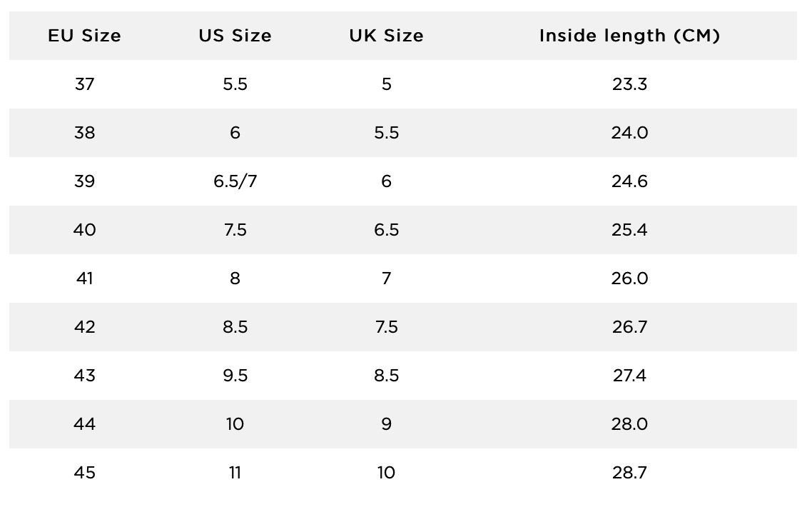The width and height of the screenshot is (812, 517).
Task: Select the EU size 40 cell
Action: point(84,229)
